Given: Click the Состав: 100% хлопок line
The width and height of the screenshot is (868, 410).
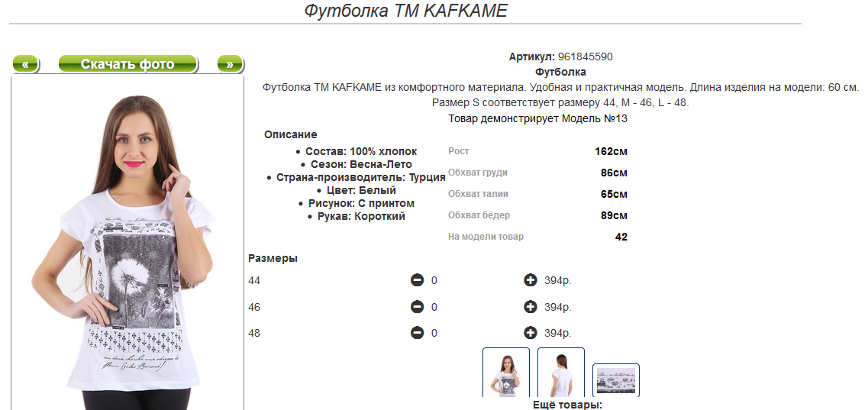Looking at the screenshot, I should 361,152.
